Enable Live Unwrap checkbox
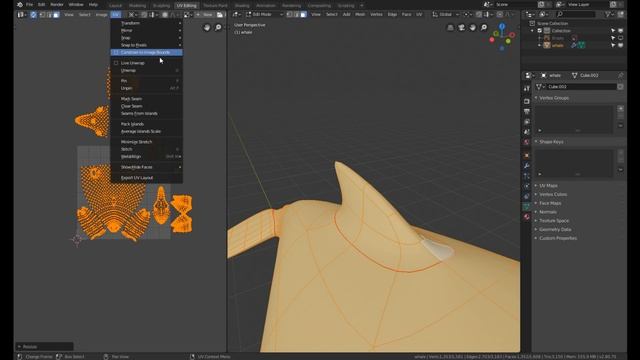The image size is (640, 360). (116, 63)
